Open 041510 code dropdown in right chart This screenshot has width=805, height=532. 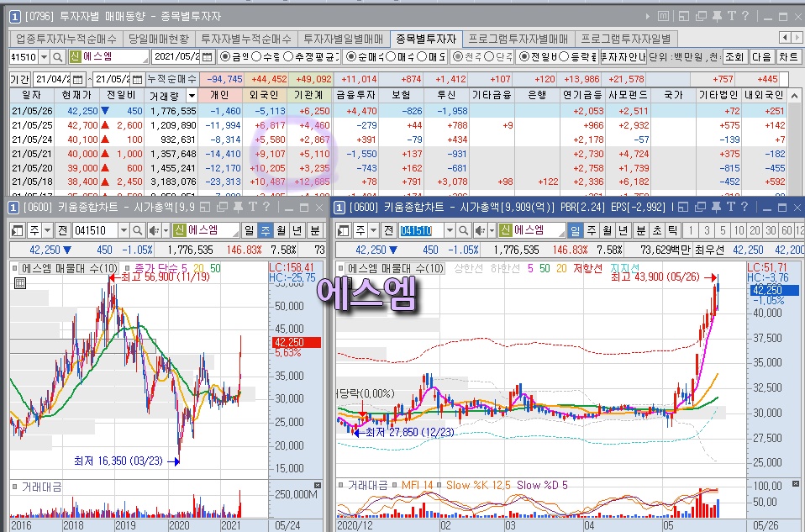450,230
